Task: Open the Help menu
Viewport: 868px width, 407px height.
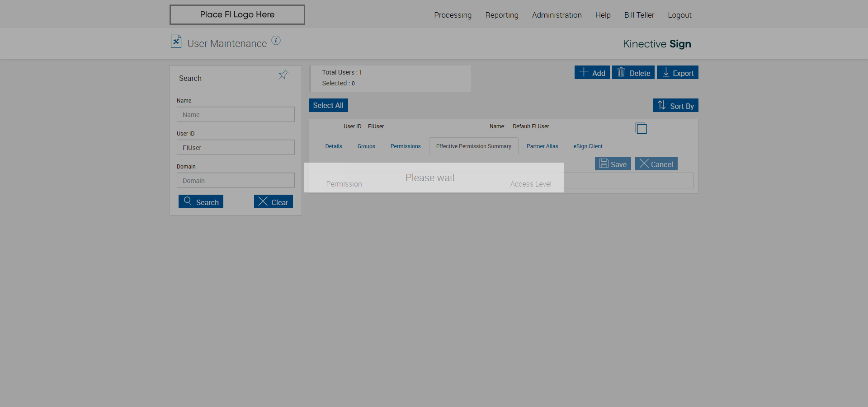Action: tap(603, 15)
